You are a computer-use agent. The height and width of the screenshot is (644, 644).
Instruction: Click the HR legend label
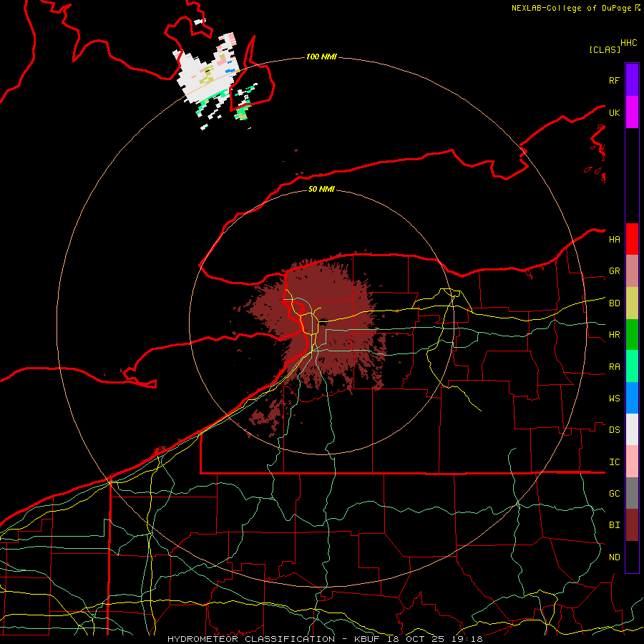tap(614, 335)
